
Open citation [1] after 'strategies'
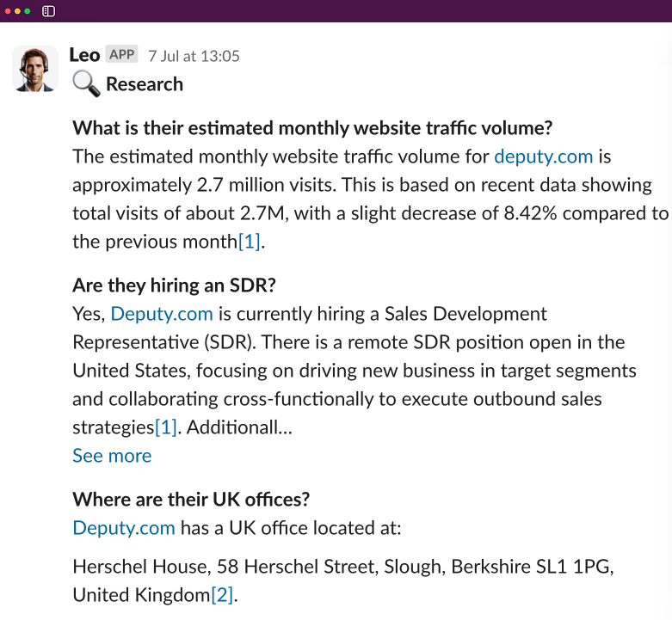(166, 427)
